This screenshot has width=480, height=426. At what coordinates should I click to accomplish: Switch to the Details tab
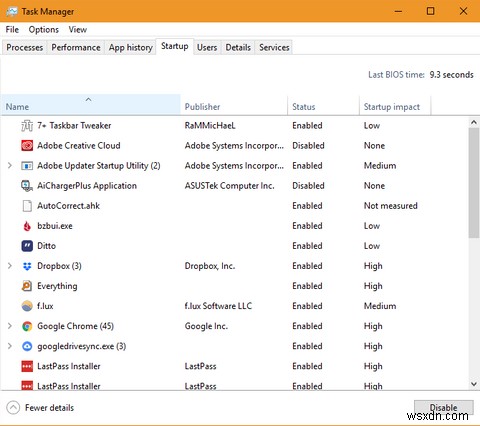[x=238, y=48]
